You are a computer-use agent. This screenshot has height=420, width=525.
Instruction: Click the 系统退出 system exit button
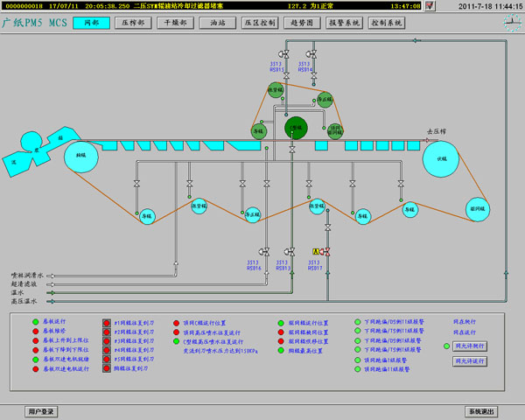pyautogui.click(x=480, y=411)
